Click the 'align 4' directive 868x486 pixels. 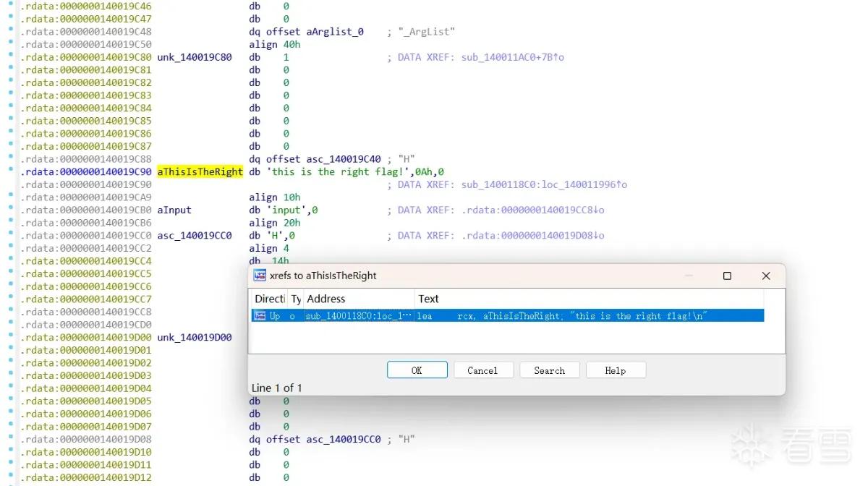point(269,249)
